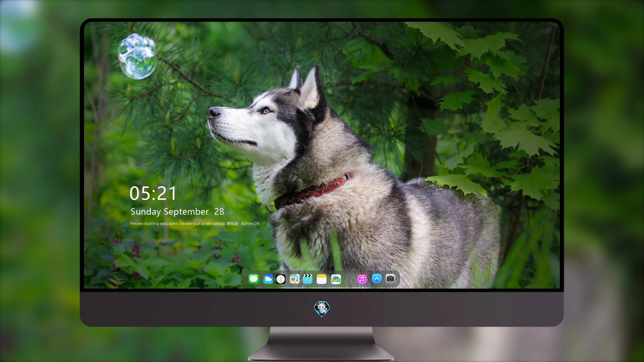
Task: Open the Camera app in the dock
Action: [x=390, y=278]
